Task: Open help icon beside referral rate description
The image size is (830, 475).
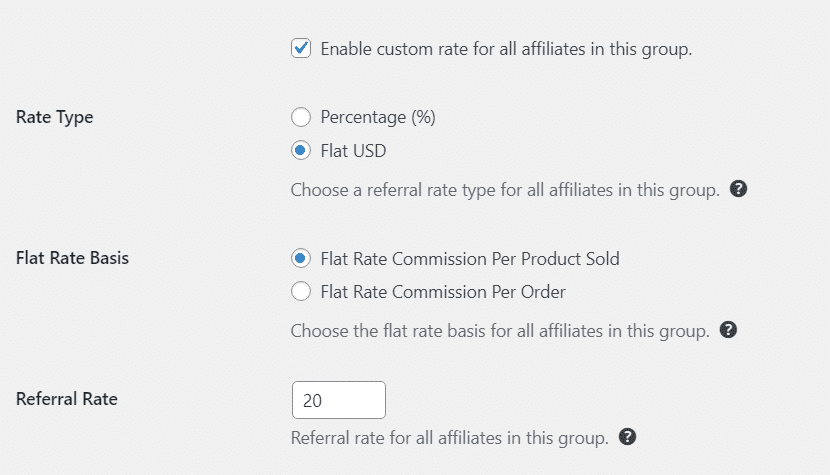Action: [x=627, y=437]
